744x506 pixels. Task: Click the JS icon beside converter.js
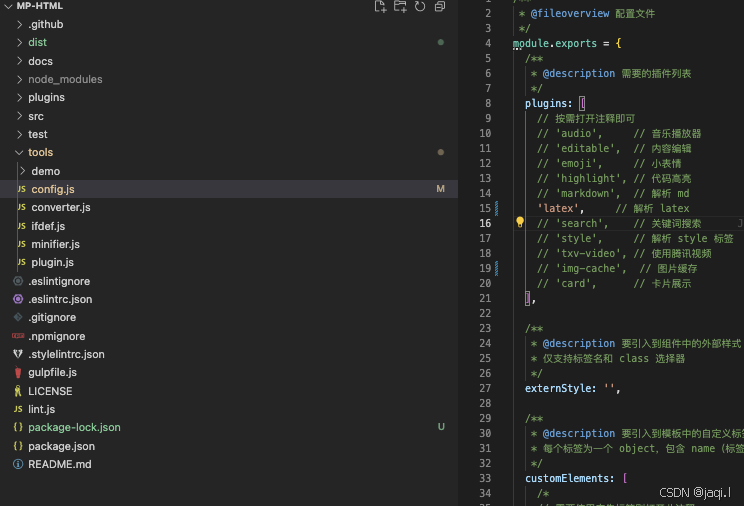[x=21, y=207]
